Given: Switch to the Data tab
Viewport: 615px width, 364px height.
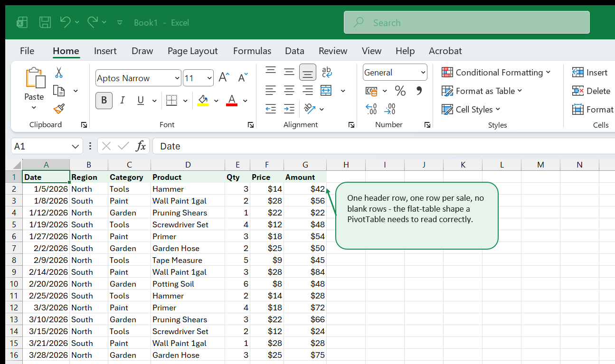Looking at the screenshot, I should click(x=294, y=51).
